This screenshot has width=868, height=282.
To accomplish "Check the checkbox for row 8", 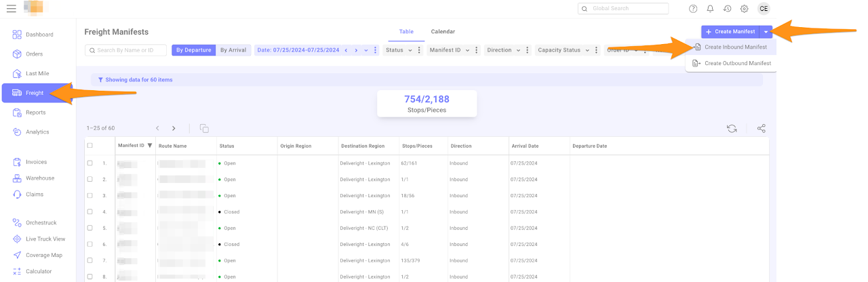I will point(90,277).
